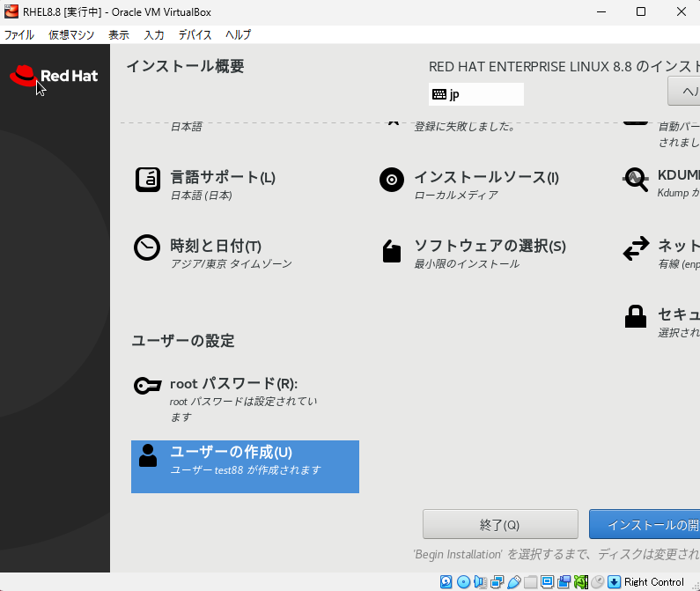Click インストールの開始 begin installation button

[645, 524]
